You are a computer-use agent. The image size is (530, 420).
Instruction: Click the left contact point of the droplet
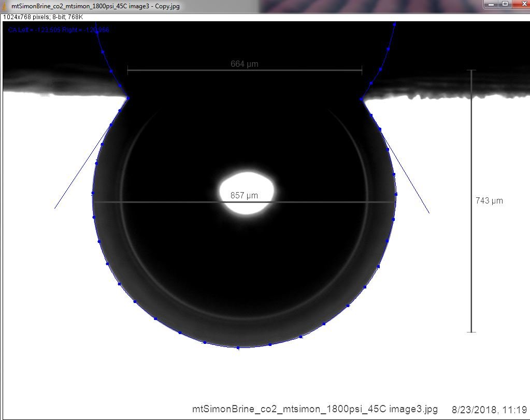tap(128, 98)
